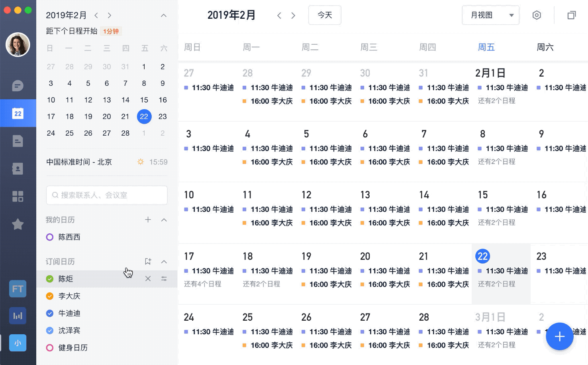This screenshot has width=588, height=365.
Task: Click the Favorites star icon in sidebar
Action: [x=18, y=224]
